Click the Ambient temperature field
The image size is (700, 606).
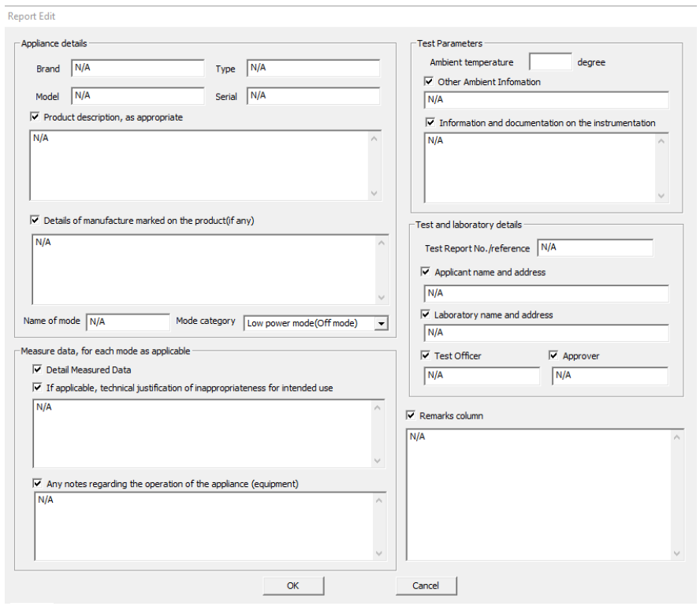550,62
